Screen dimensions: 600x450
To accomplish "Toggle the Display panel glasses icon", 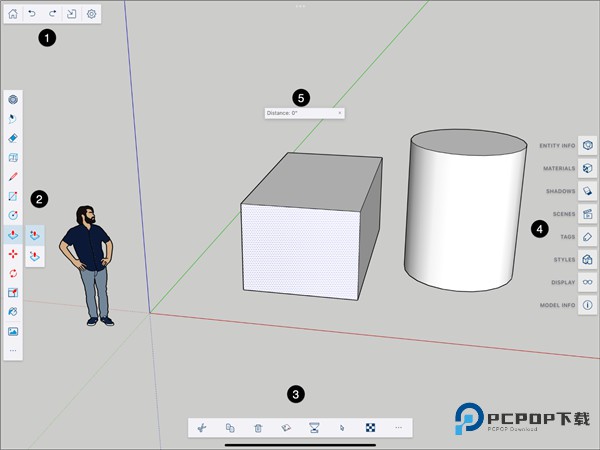I will (x=588, y=282).
